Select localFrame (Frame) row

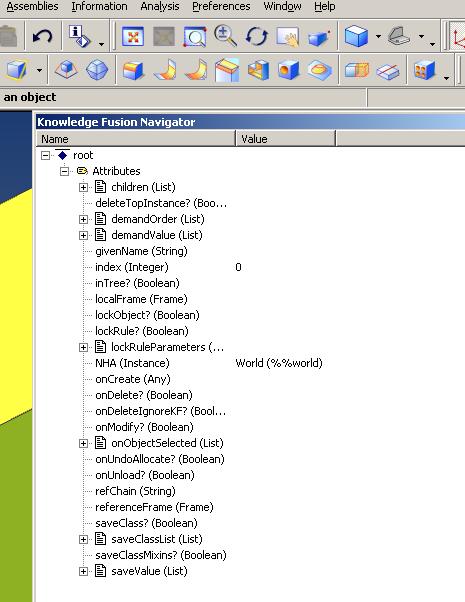[x=141, y=299]
